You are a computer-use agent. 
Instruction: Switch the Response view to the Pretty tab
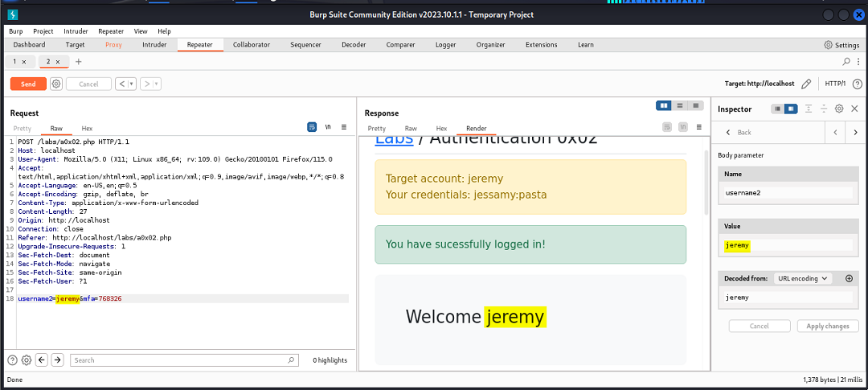[x=377, y=128]
